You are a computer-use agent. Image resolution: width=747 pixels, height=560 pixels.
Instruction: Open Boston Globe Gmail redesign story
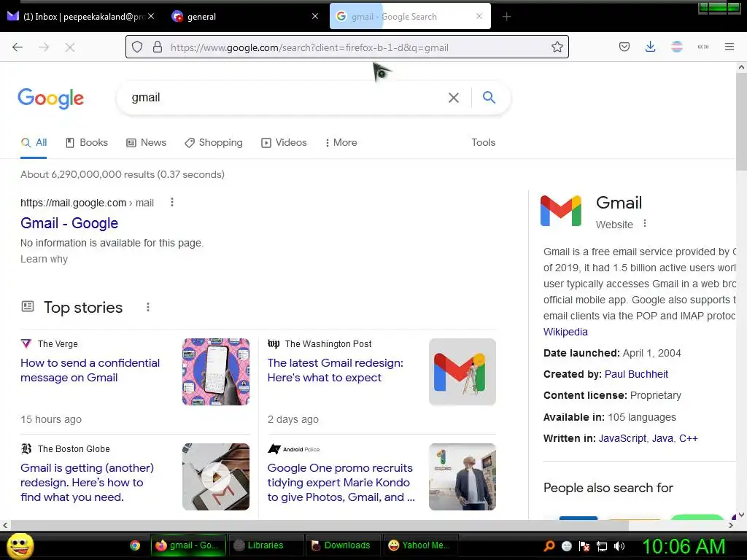click(88, 483)
